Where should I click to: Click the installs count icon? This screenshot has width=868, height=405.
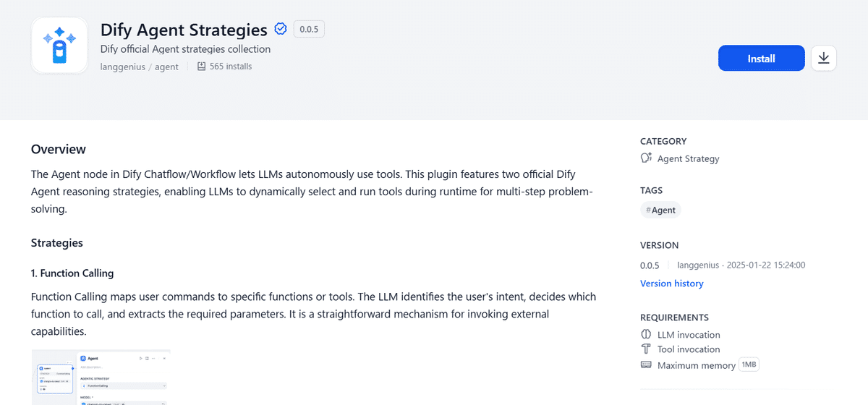[x=202, y=67]
